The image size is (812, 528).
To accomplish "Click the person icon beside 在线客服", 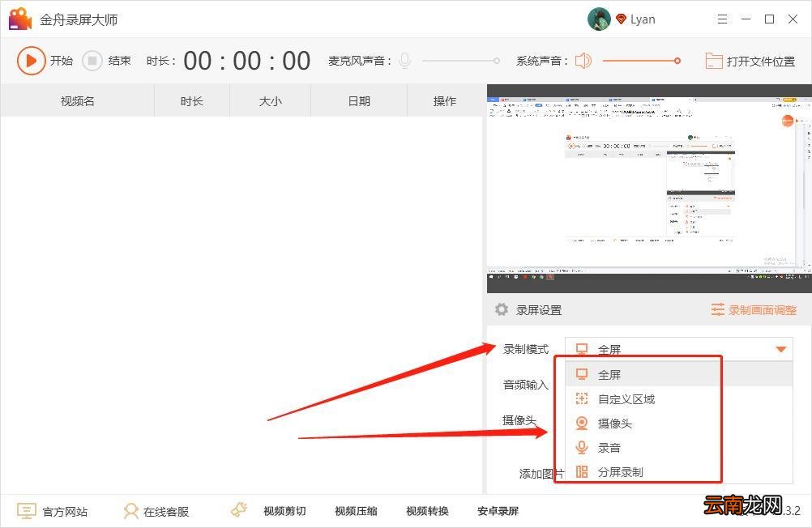I will pyautogui.click(x=131, y=512).
